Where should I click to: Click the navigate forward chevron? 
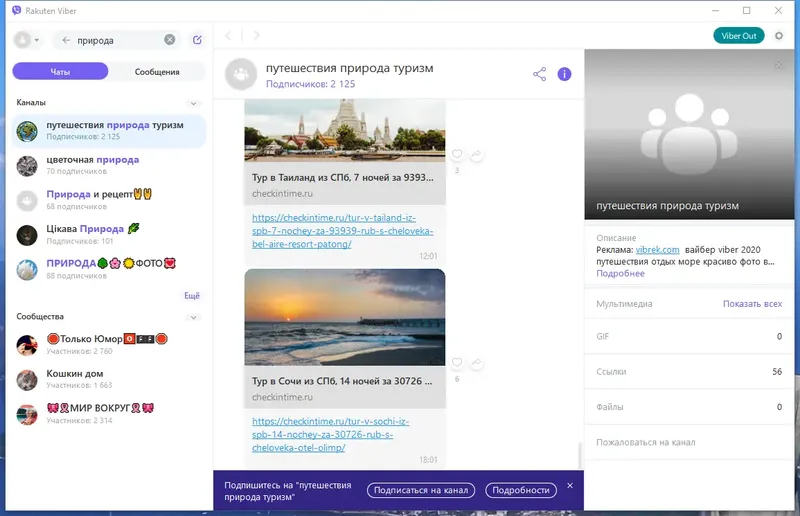(x=257, y=35)
